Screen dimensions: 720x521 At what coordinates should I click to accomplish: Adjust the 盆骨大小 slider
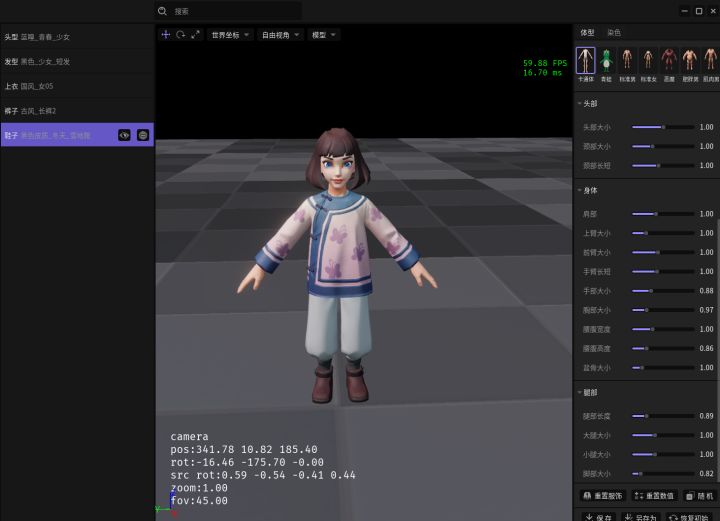(663, 368)
